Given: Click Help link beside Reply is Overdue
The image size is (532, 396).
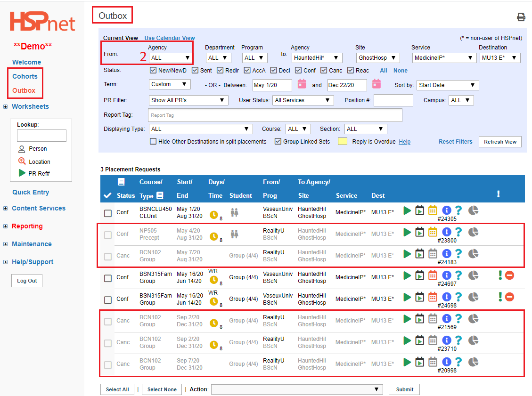Looking at the screenshot, I should point(404,142).
